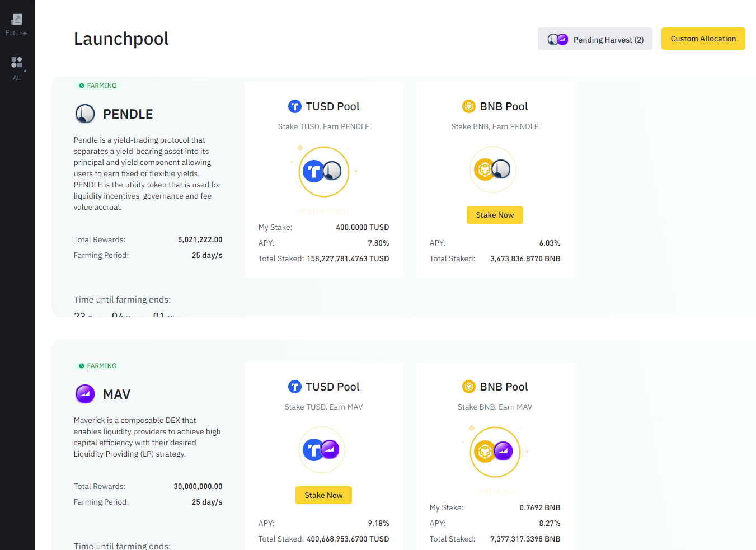Click the 9.18% APY value
The width and height of the screenshot is (756, 550).
click(x=378, y=523)
